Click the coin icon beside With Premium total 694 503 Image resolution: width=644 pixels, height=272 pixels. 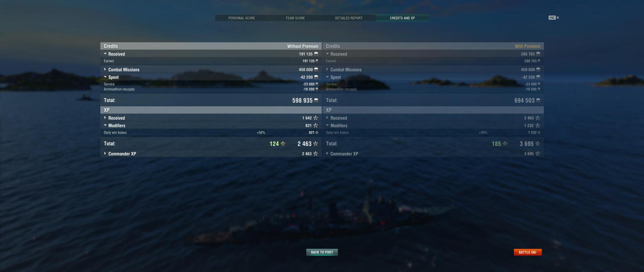pos(538,100)
